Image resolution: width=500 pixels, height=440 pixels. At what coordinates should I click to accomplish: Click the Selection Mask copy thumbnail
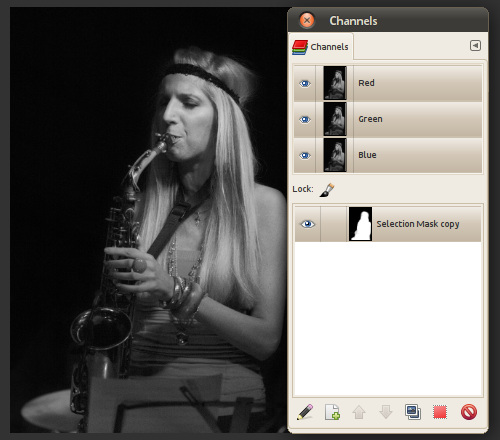(360, 224)
